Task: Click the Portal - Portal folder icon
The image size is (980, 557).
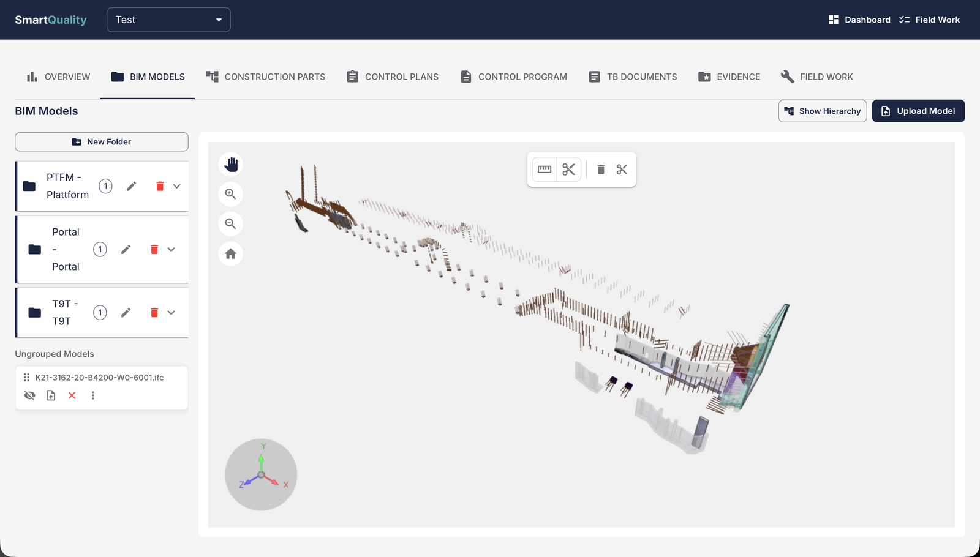Action: [x=35, y=249]
